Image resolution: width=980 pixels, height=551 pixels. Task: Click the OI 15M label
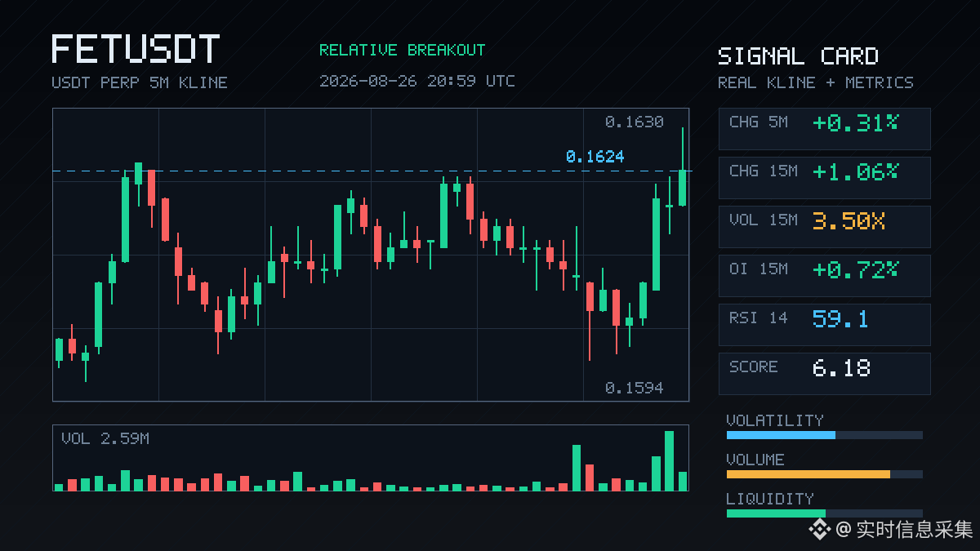click(x=759, y=269)
